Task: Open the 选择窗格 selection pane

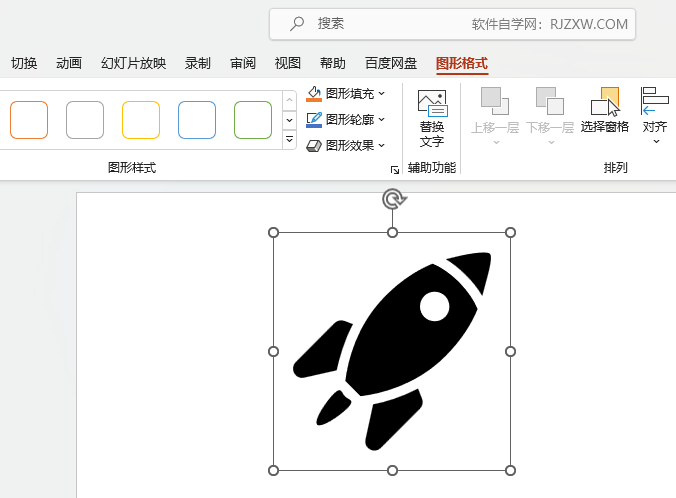Action: [604, 110]
